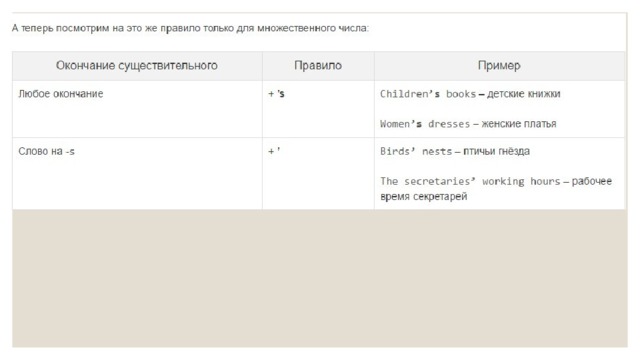Viewport: 640px width, 360px height.
Task: Click the rule cell with + 's
Action: (318, 109)
